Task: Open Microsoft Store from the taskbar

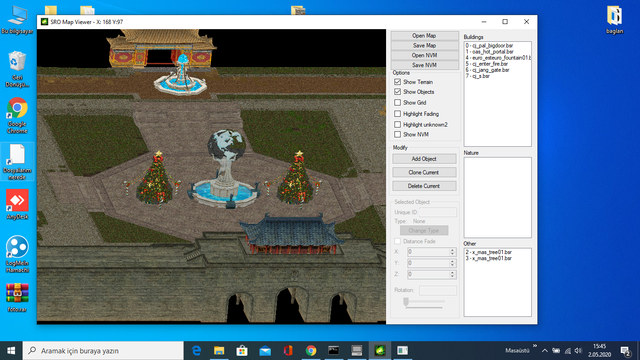Action: coord(242,351)
